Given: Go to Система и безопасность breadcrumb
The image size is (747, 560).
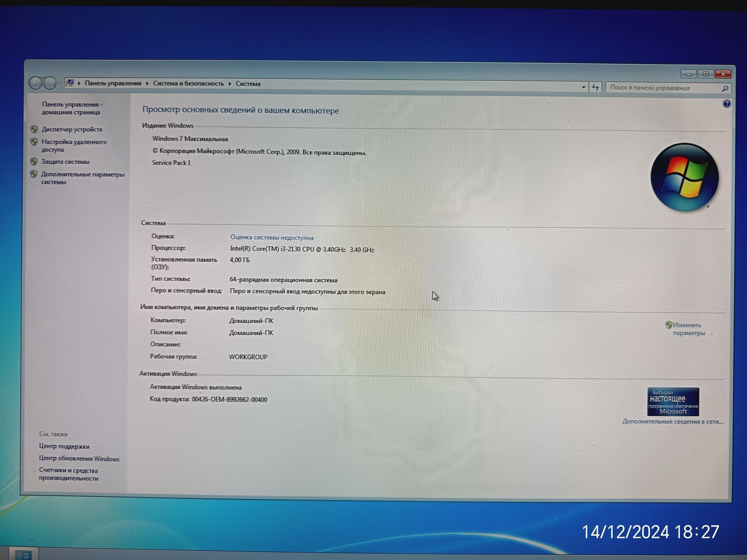Looking at the screenshot, I should coord(188,83).
